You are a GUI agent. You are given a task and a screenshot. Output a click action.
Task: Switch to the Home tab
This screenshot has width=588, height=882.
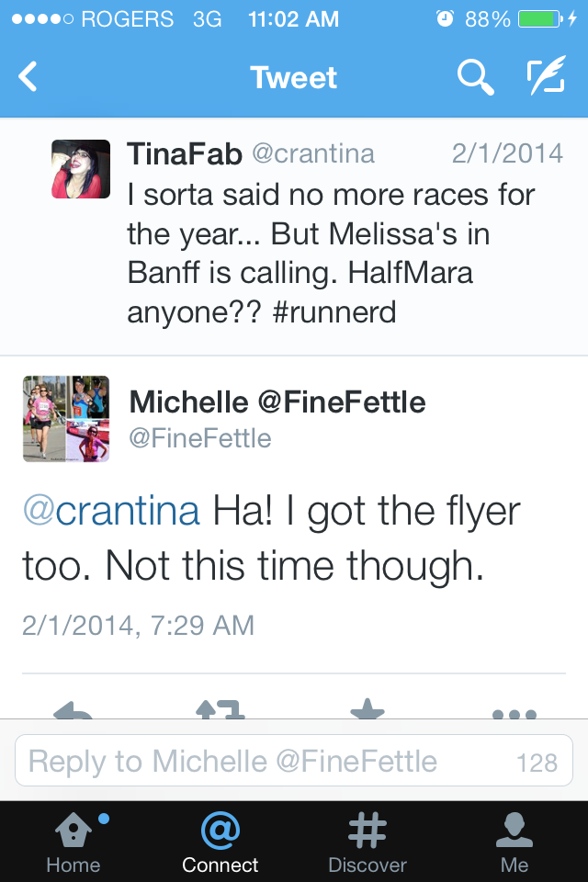pyautogui.click(x=73, y=842)
